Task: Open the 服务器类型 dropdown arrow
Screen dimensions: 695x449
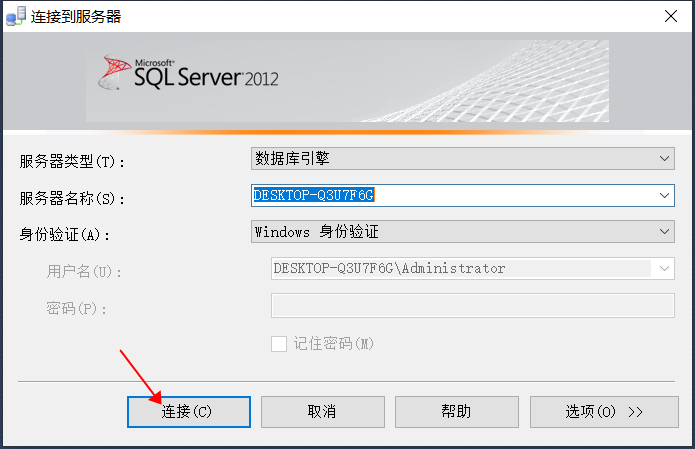Action: click(664, 159)
